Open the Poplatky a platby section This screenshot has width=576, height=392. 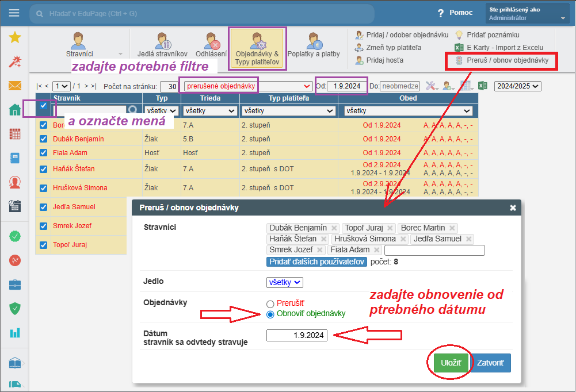pyautogui.click(x=314, y=46)
